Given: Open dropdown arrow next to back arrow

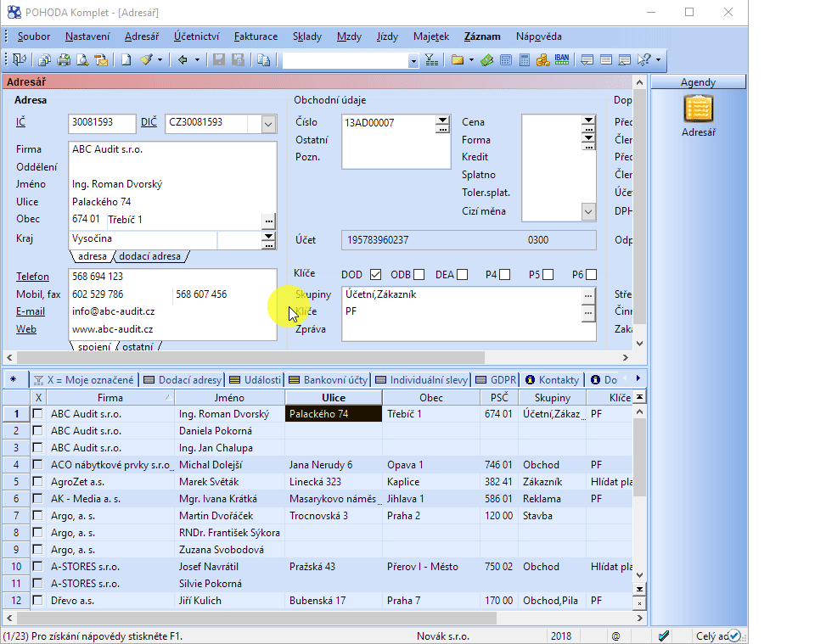Looking at the screenshot, I should click(x=197, y=60).
